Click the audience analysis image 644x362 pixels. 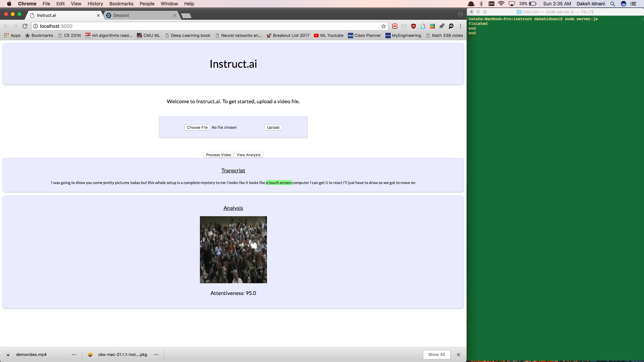click(233, 250)
